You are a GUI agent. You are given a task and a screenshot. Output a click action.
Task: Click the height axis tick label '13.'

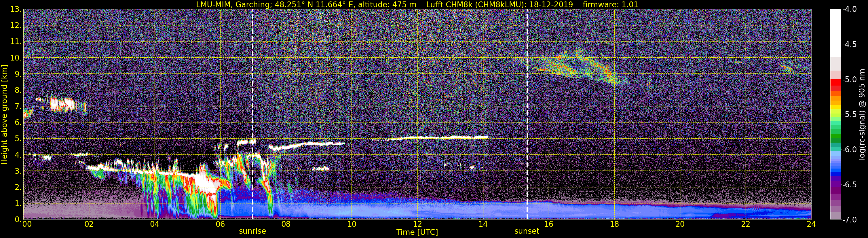[x=16, y=10]
